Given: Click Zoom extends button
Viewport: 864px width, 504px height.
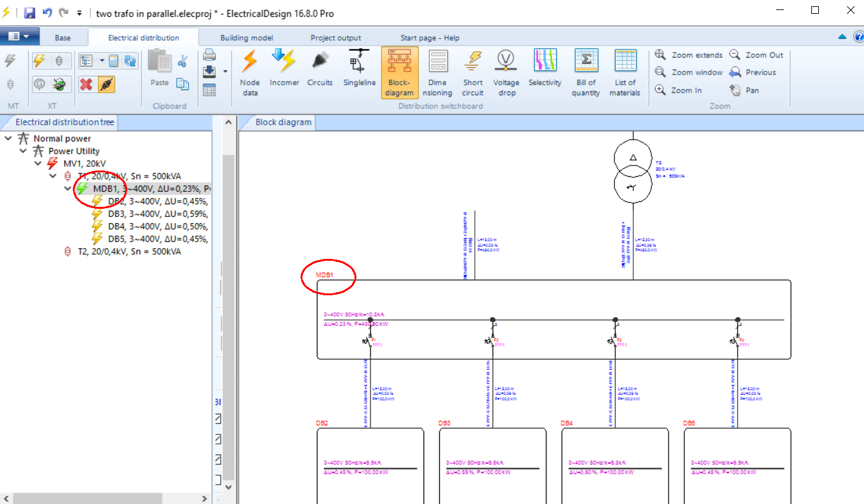Looking at the screenshot, I should click(689, 55).
